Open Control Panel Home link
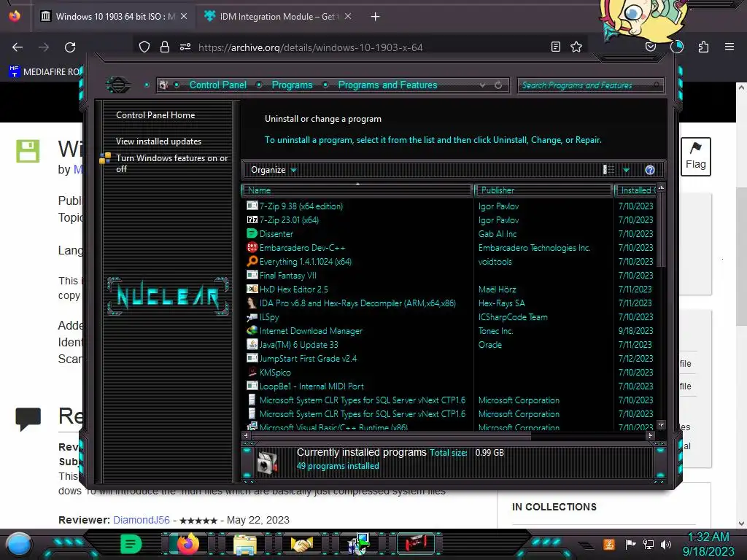This screenshot has height=560, width=747. (x=155, y=114)
